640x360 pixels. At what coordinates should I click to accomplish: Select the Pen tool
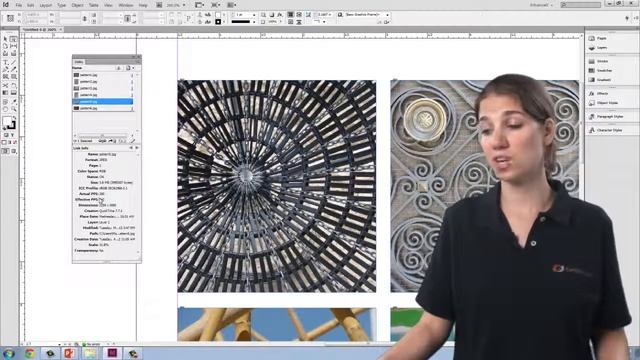(x=5, y=70)
